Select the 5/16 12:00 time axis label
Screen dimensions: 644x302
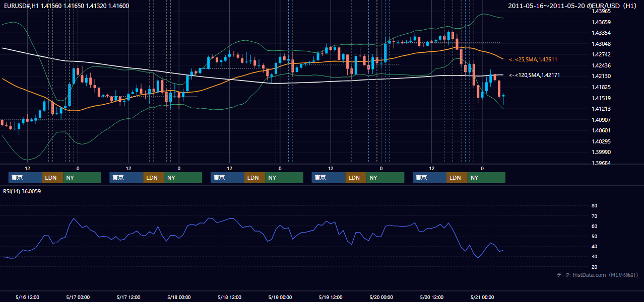(x=27, y=297)
